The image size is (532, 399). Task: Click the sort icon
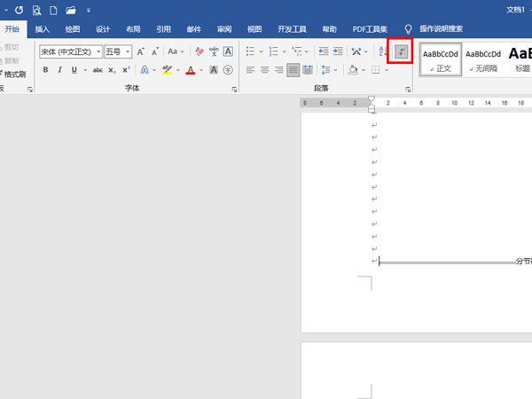pos(382,52)
